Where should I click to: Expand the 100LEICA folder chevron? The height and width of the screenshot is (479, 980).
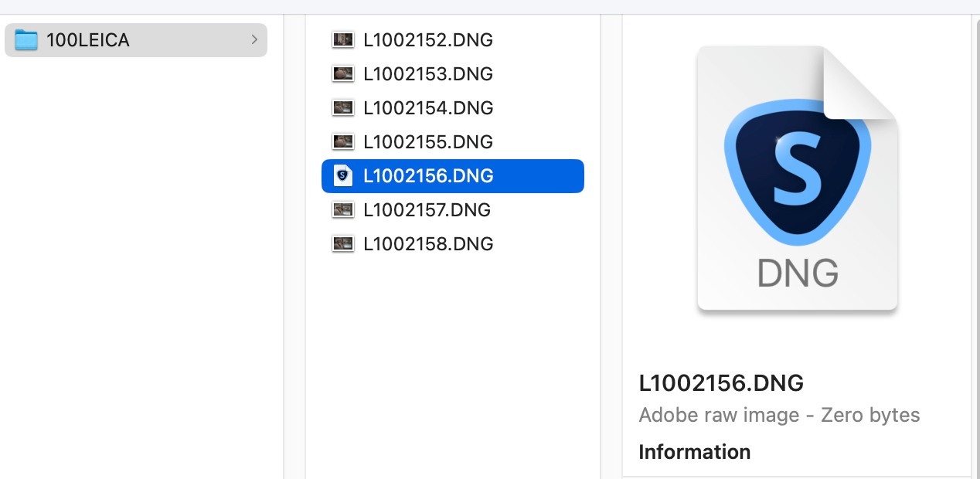(254, 39)
